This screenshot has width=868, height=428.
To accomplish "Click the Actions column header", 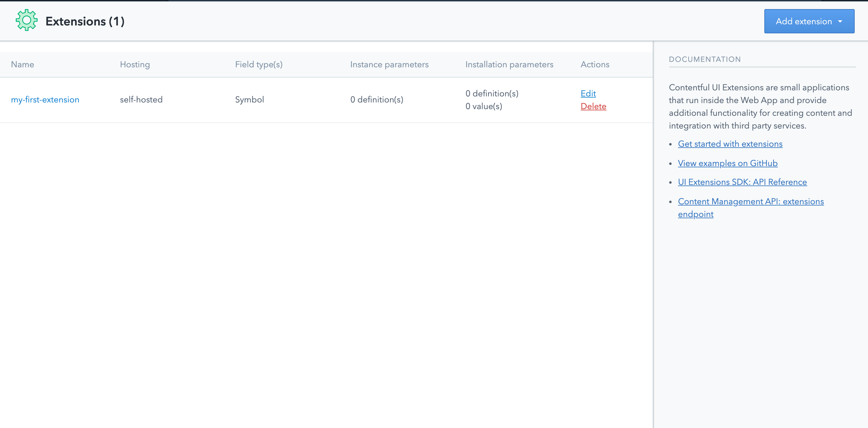I will tap(595, 64).
